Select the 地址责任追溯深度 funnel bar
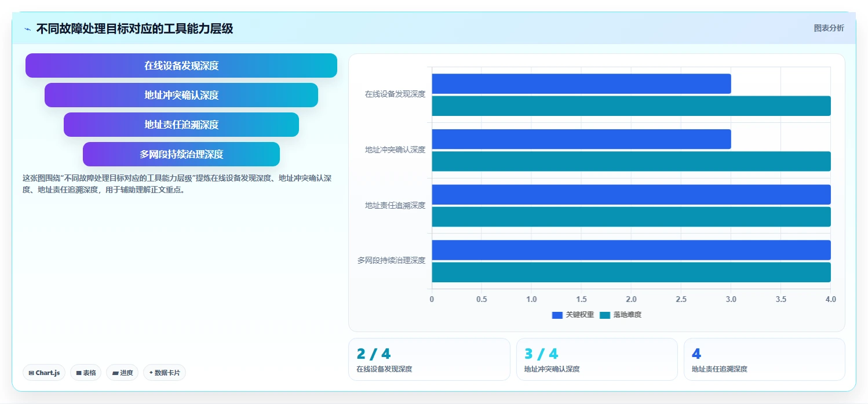The height and width of the screenshot is (404, 868). (181, 125)
